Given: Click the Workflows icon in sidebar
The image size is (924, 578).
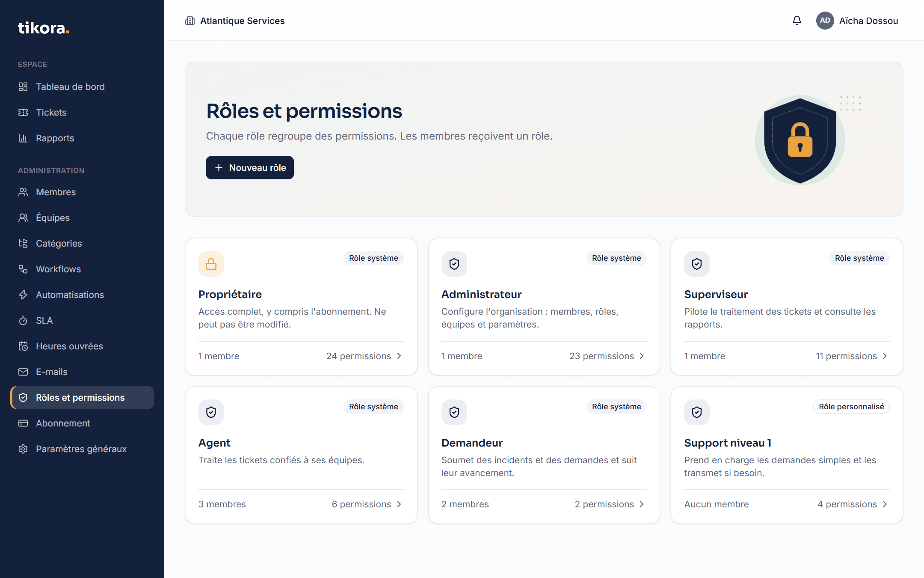Looking at the screenshot, I should 23,269.
